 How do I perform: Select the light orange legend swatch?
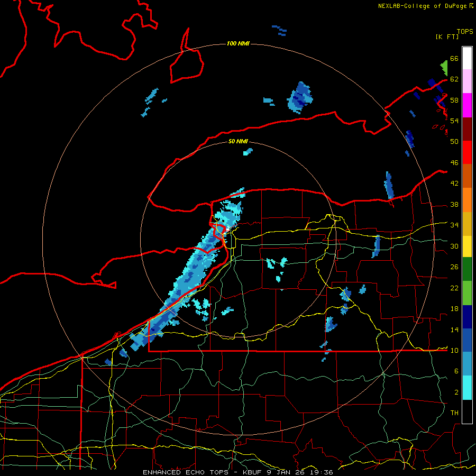[x=467, y=199]
